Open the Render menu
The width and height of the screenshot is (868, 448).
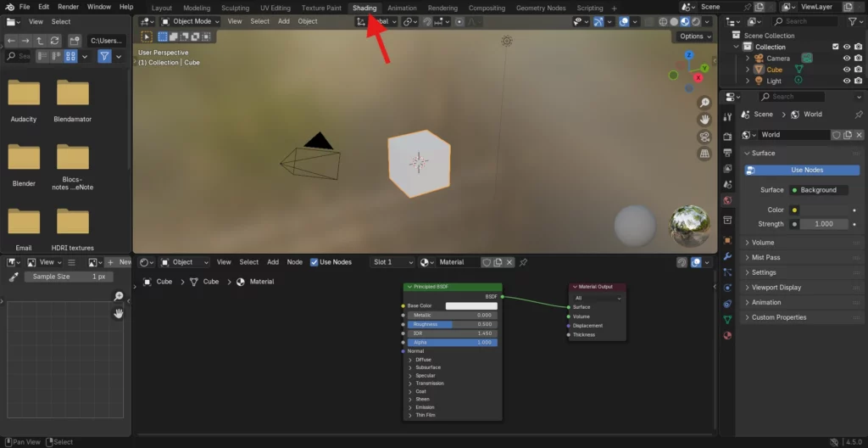pos(68,7)
